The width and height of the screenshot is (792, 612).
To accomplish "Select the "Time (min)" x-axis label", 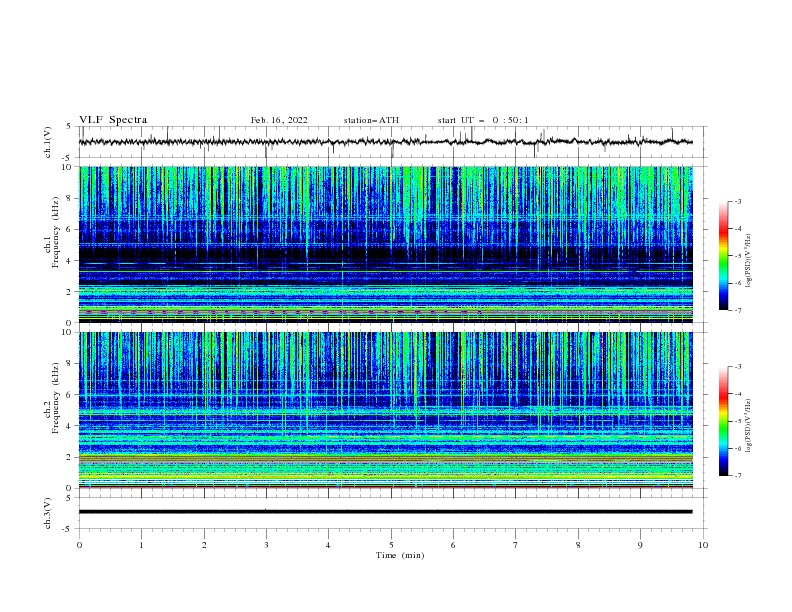I will [x=400, y=555].
